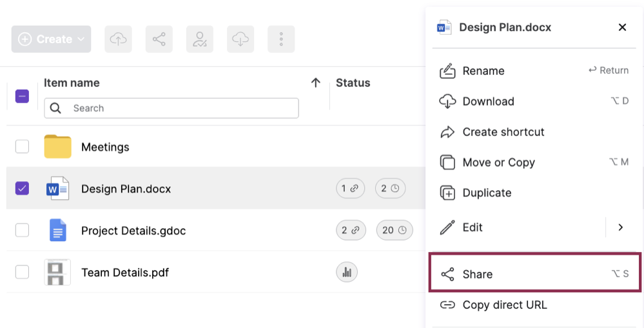This screenshot has width=644, height=328.
Task: Click the upload cloud toolbar icon
Action: click(x=118, y=39)
